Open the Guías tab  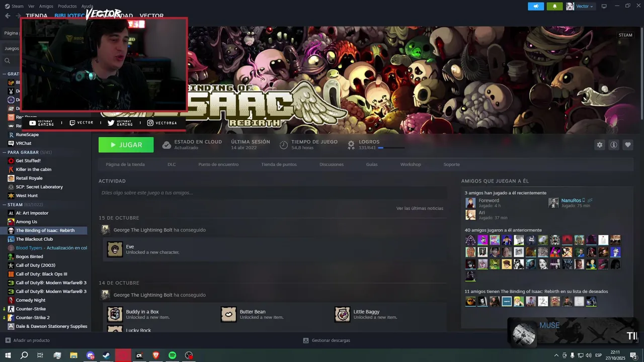click(372, 164)
